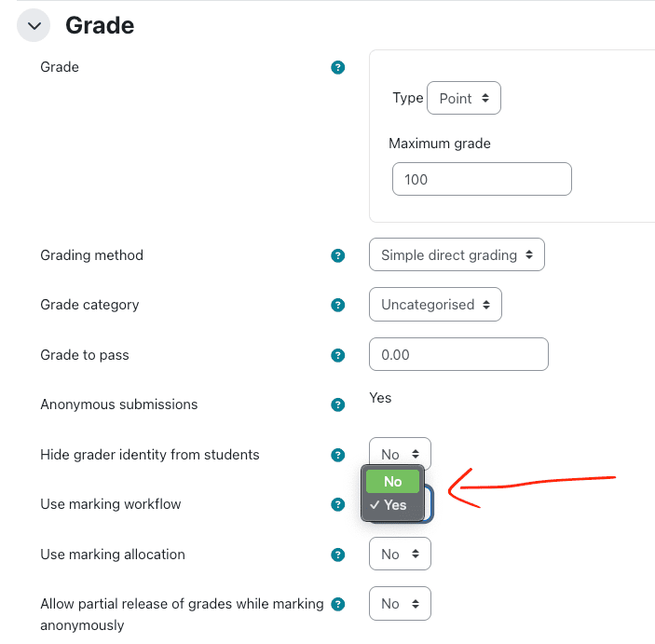Click the Maximum grade input field
The width and height of the screenshot is (655, 644).
coord(481,179)
